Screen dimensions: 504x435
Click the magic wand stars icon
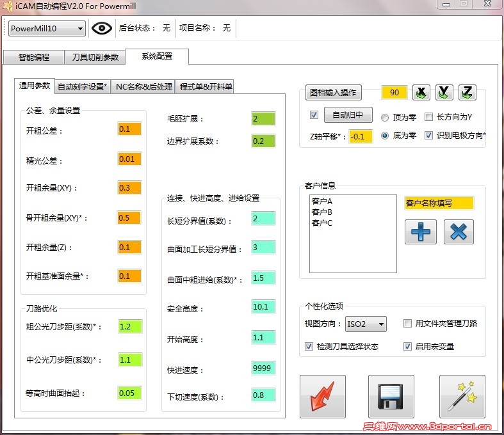pyautogui.click(x=462, y=397)
